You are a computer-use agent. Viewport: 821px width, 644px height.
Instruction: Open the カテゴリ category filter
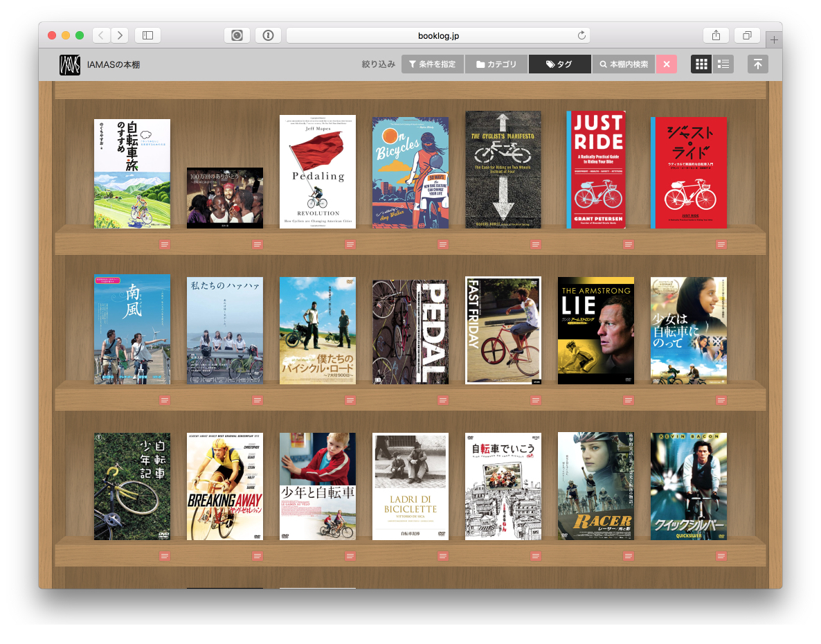tap(496, 64)
